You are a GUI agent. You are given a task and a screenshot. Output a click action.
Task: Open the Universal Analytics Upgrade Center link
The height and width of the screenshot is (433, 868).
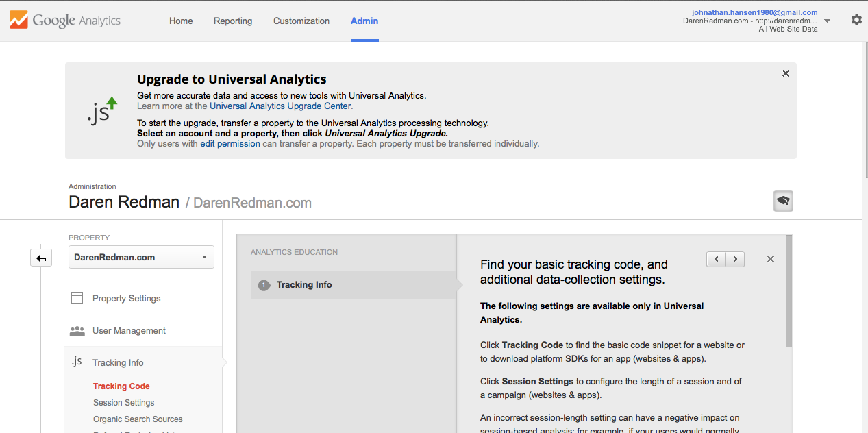click(281, 106)
